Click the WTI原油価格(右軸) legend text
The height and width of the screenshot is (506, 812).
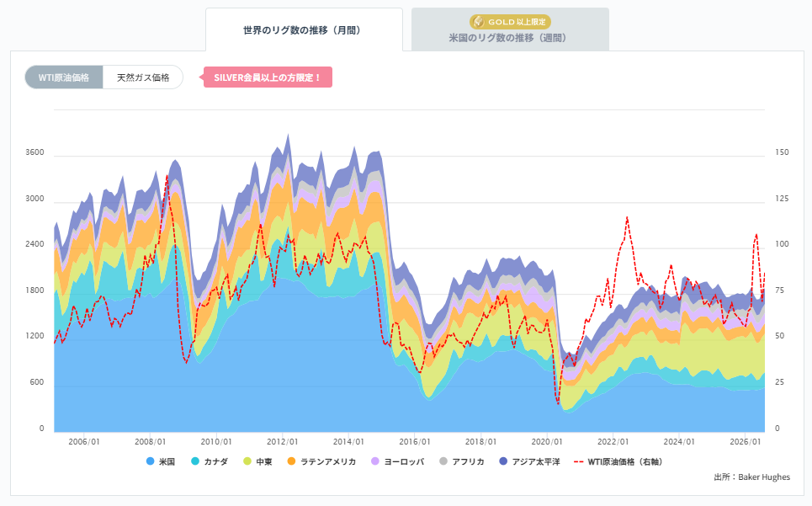625,461
